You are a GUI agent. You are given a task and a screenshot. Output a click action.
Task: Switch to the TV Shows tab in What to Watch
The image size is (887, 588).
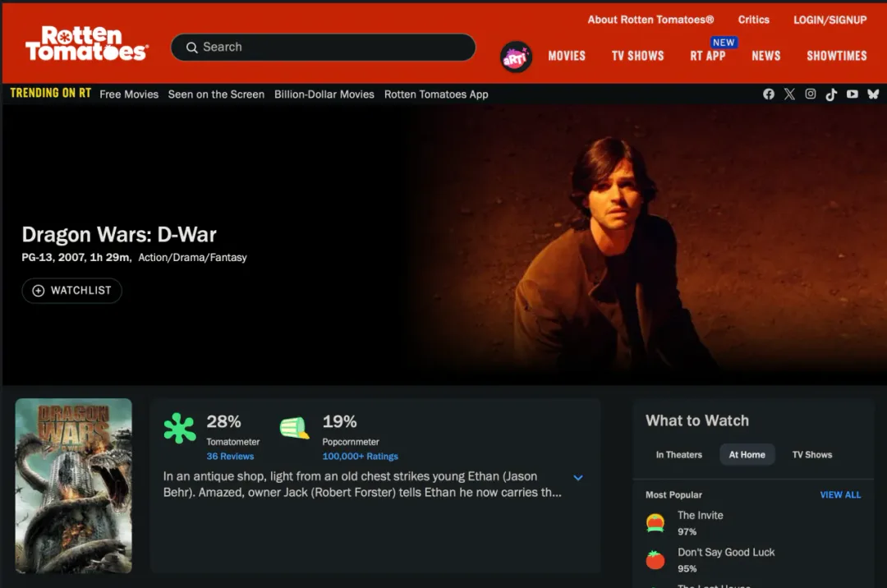click(811, 455)
